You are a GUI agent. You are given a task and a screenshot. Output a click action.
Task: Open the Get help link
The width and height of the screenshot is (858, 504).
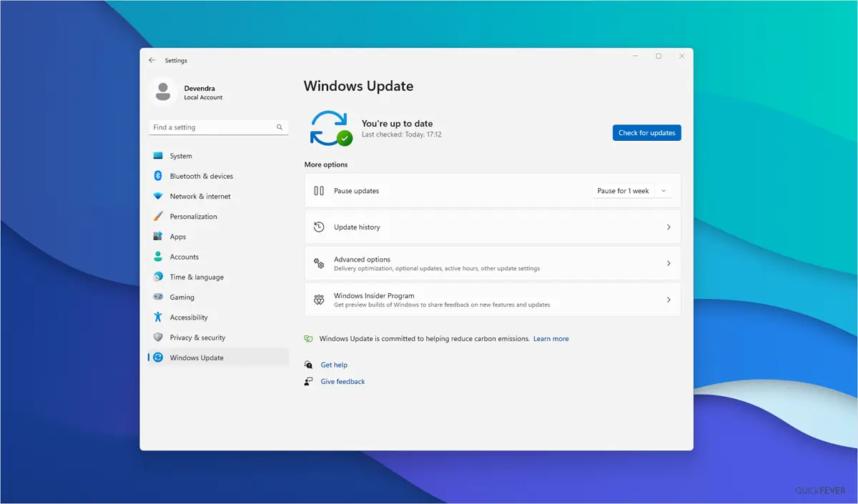tap(334, 365)
